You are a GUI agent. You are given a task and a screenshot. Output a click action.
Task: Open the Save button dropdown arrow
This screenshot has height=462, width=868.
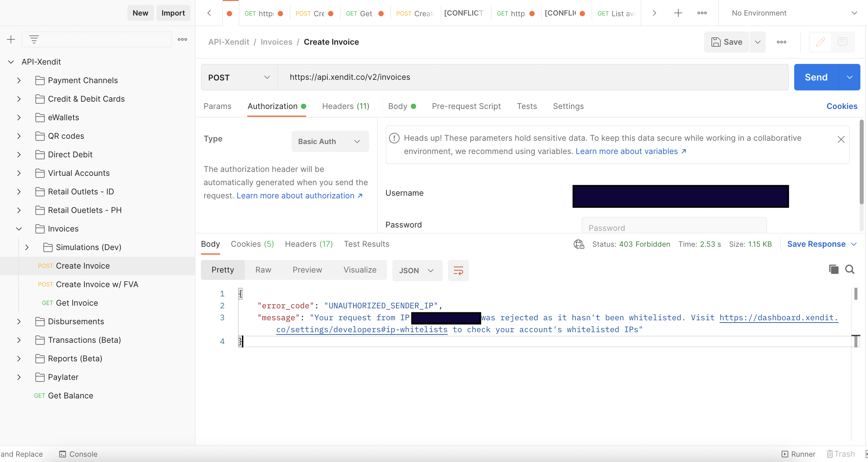pyautogui.click(x=757, y=42)
